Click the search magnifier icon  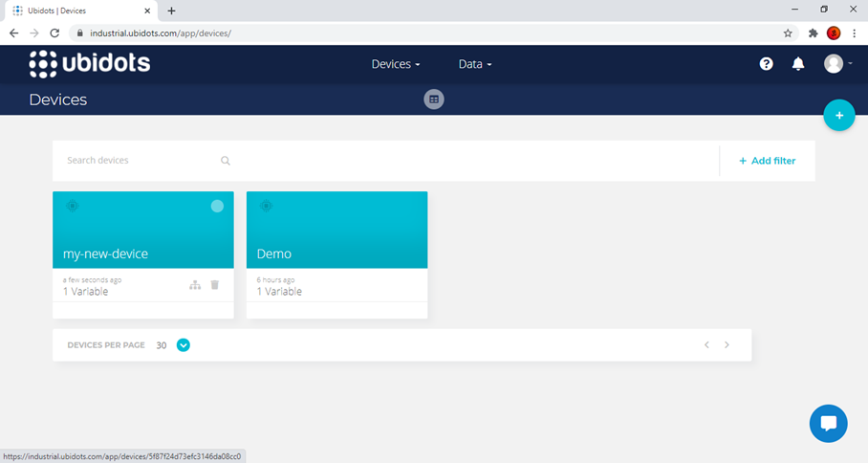tap(226, 161)
